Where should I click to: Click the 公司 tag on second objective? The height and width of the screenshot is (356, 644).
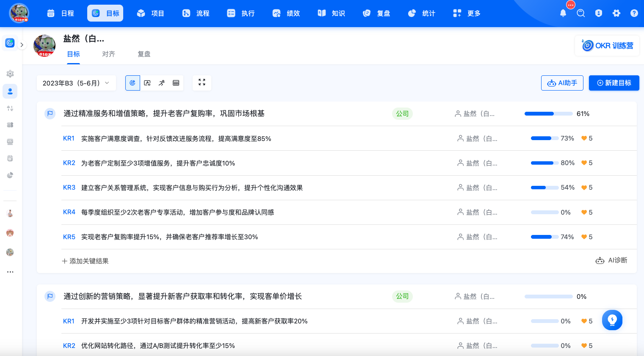402,296
